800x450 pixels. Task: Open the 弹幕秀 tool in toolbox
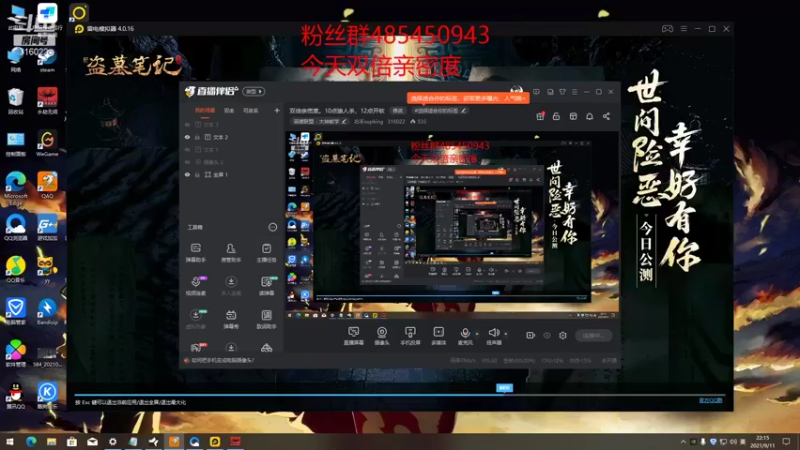(231, 319)
